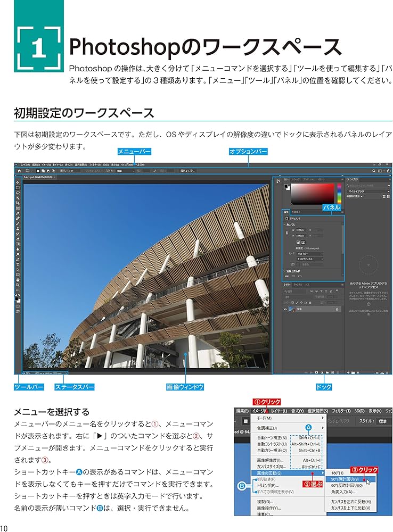393x532 pixels.
Task: Choose 角度入力(A)... in the rotation submenu
Action: (350, 492)
